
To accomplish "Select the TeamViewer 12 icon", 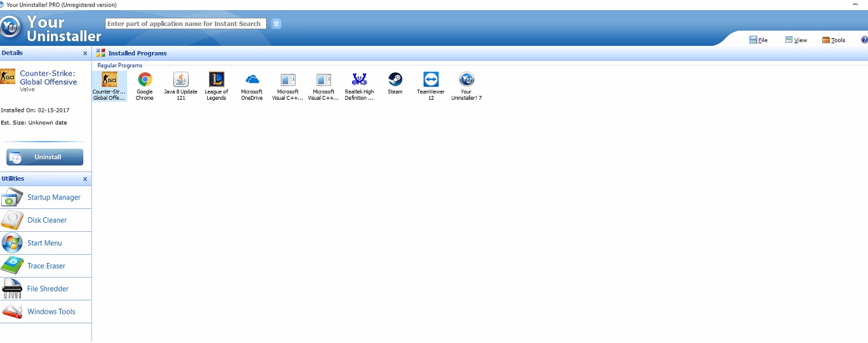I will [x=431, y=79].
